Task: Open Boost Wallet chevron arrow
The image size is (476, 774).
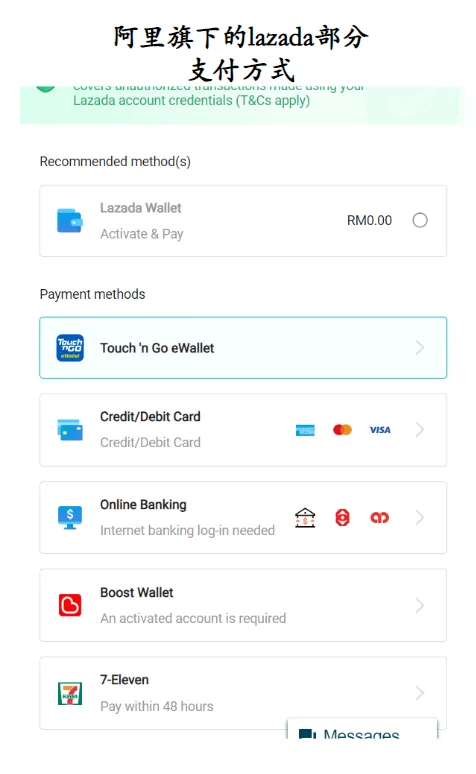Action: tap(420, 605)
